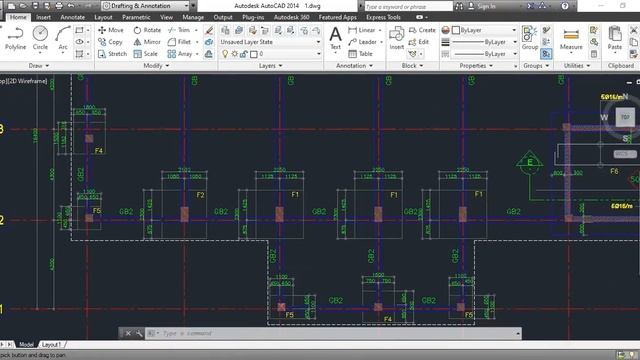
Task: Click the Move tool
Action: 111,30
